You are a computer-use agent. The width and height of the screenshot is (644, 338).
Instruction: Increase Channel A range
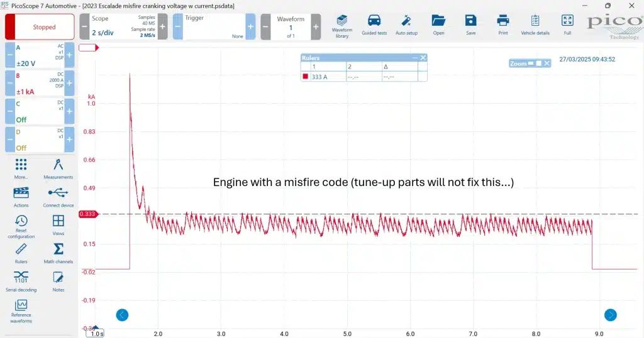click(69, 55)
